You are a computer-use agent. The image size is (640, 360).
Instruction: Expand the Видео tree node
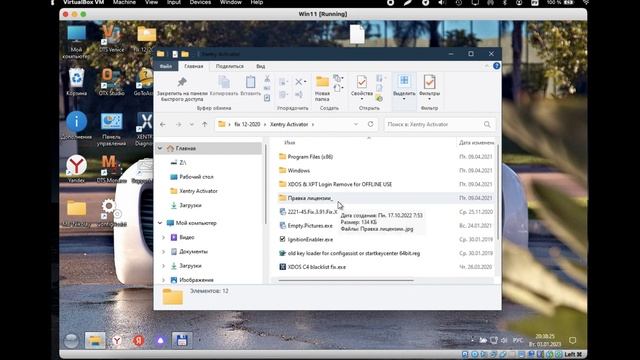163,237
